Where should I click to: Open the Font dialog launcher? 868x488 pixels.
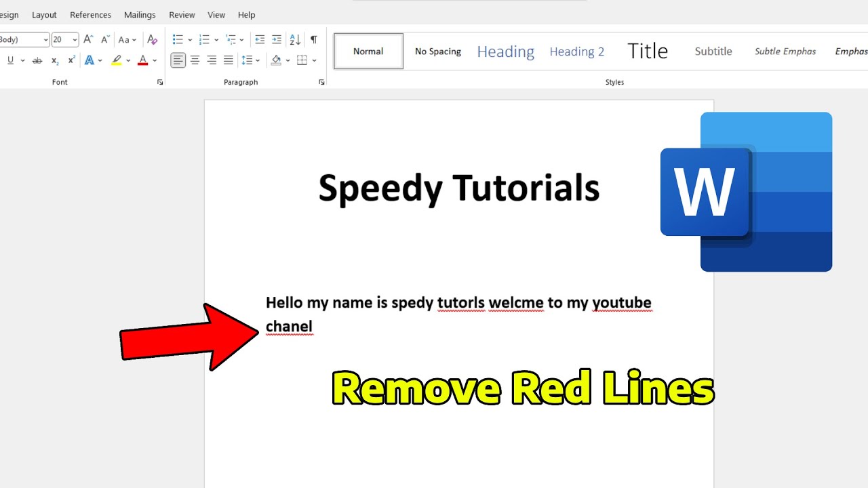(160, 82)
